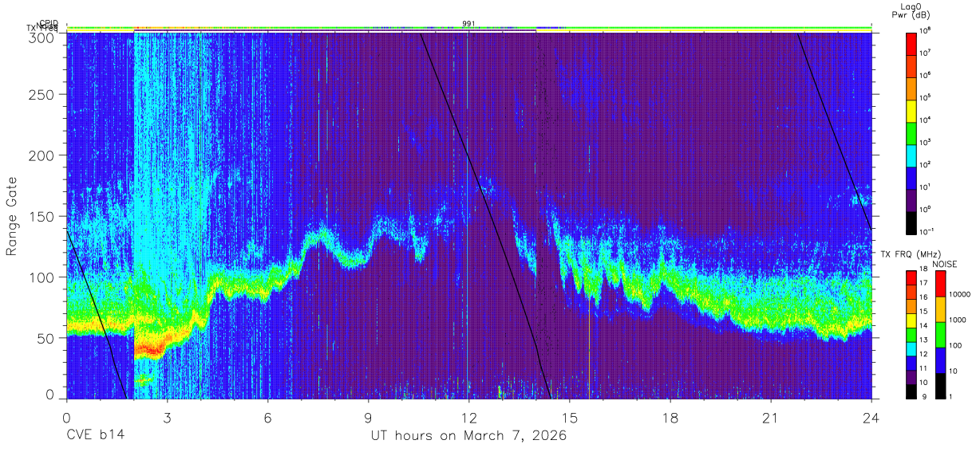Click the 10^-1 label on the Lag0 Pwr colorbar
Viewport: 980px width, 452px height.
click(x=926, y=232)
